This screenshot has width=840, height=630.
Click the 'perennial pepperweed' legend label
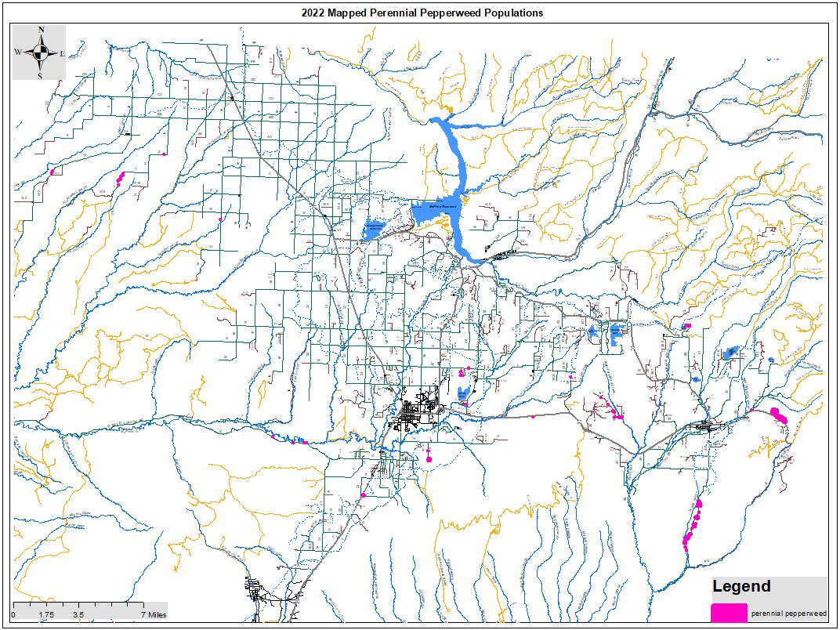click(788, 614)
